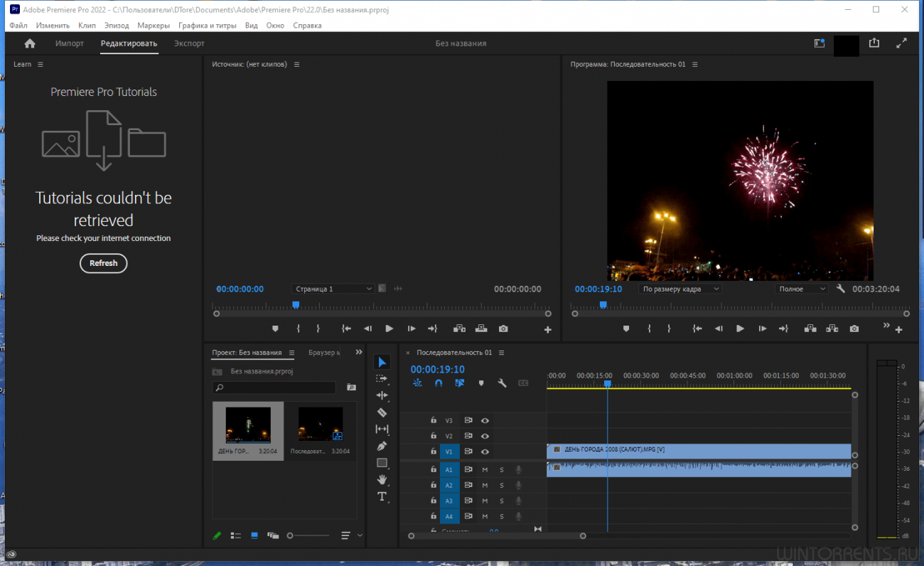Open the Clip menu (Клип)

click(x=87, y=25)
